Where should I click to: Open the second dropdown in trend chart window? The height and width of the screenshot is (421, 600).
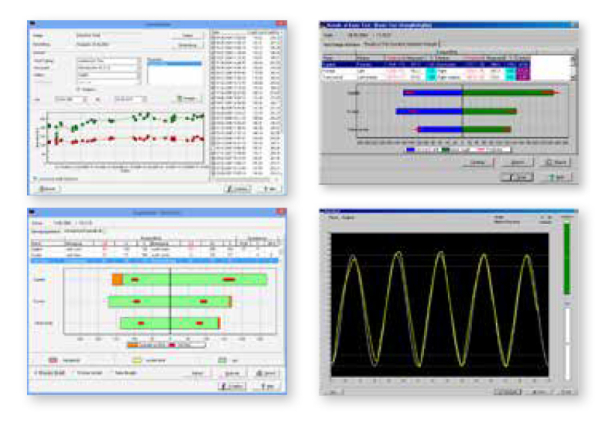pos(109,68)
